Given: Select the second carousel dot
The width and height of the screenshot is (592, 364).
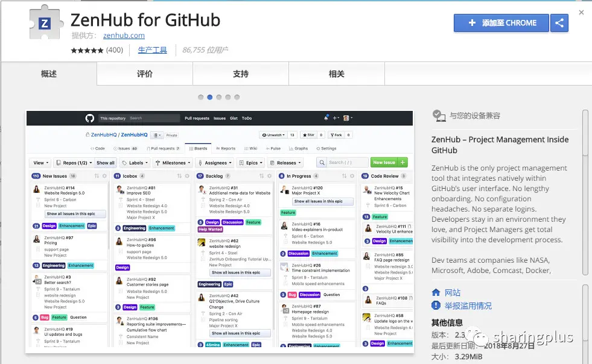Looking at the screenshot, I should 210,97.
